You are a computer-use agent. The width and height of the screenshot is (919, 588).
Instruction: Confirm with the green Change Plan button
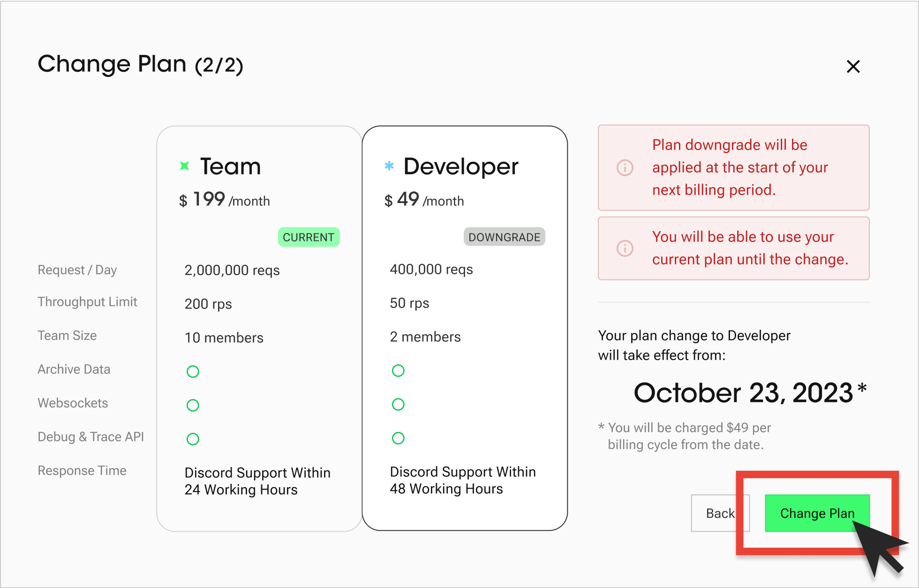tap(817, 513)
